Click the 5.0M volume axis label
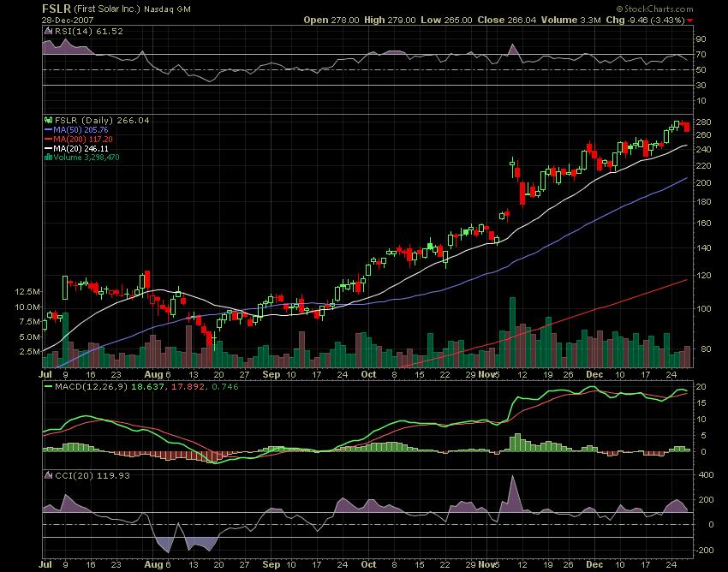 click(29, 337)
